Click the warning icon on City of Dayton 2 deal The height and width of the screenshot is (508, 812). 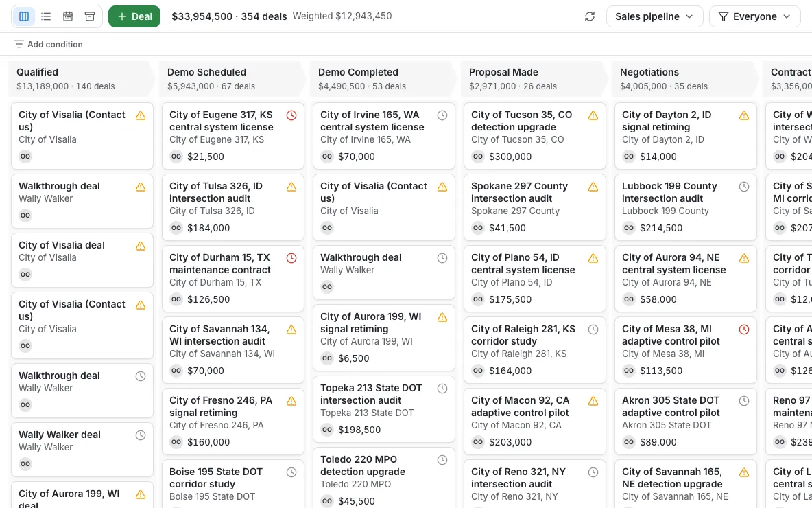tap(744, 115)
